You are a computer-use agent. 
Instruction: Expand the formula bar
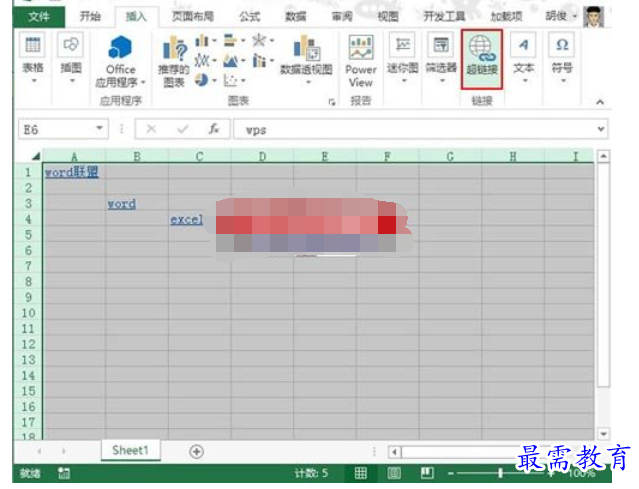601,129
